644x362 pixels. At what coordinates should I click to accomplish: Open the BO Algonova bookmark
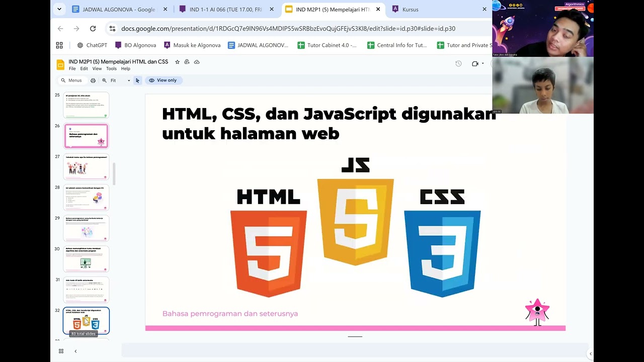pyautogui.click(x=135, y=45)
